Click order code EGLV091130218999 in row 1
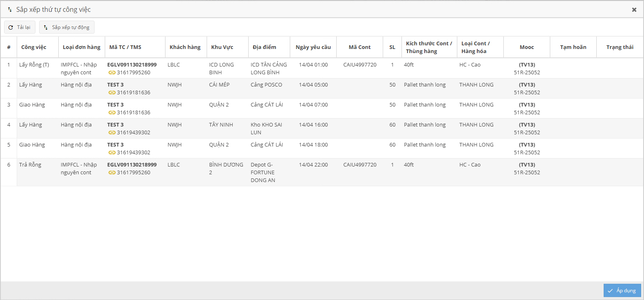Image resolution: width=644 pixels, height=300 pixels. (132, 65)
